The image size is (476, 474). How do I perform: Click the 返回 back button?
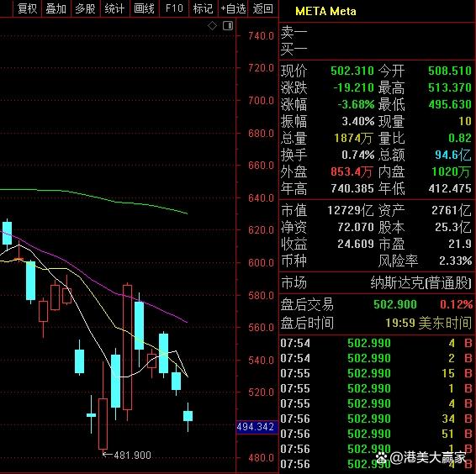pyautogui.click(x=263, y=8)
